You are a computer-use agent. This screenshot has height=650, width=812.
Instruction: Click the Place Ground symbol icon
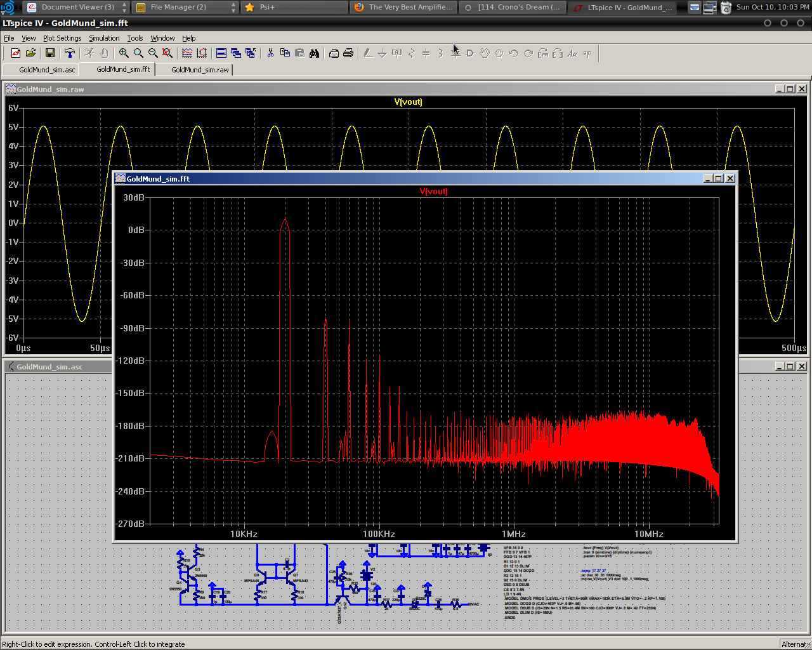tap(383, 53)
